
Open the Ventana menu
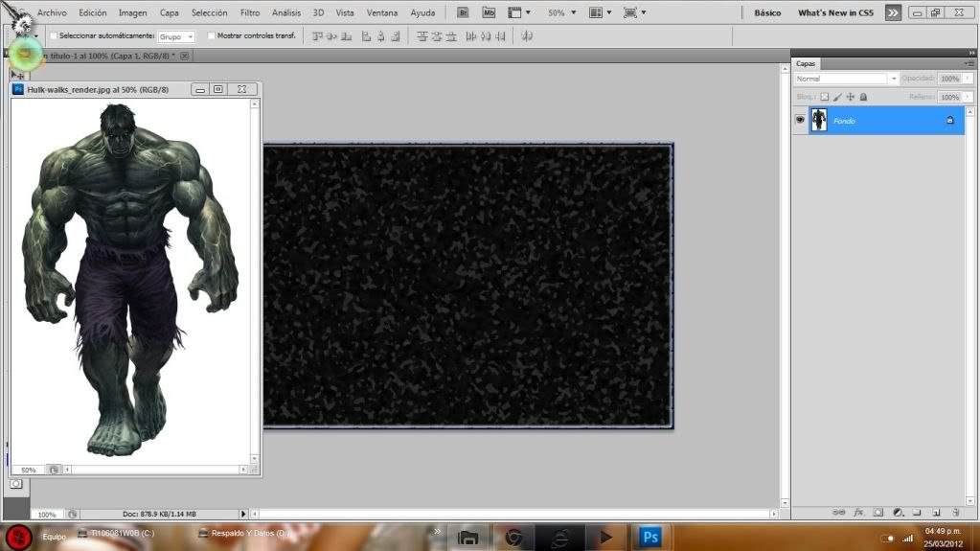coord(382,12)
